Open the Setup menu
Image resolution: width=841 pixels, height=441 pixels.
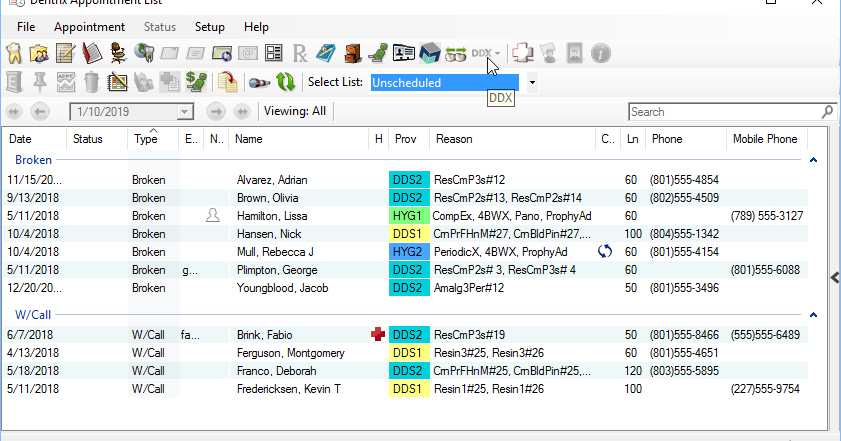210,27
